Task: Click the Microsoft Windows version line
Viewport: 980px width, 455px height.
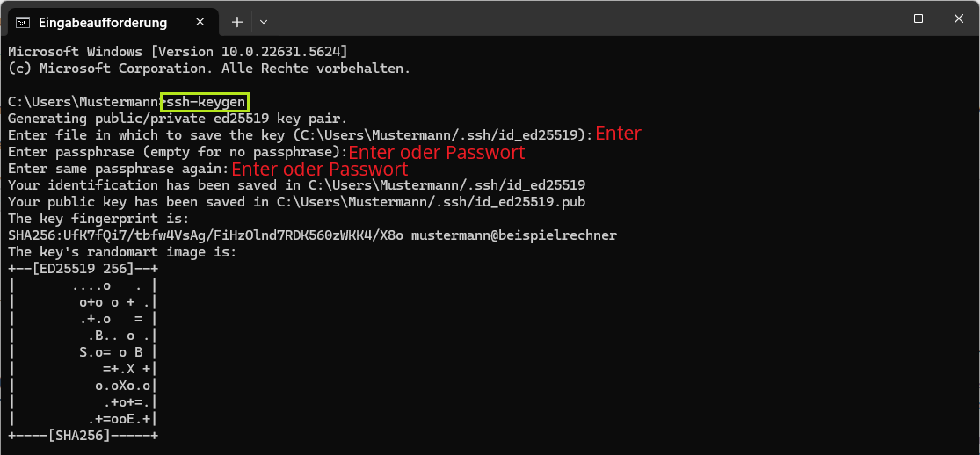Action: (x=177, y=52)
